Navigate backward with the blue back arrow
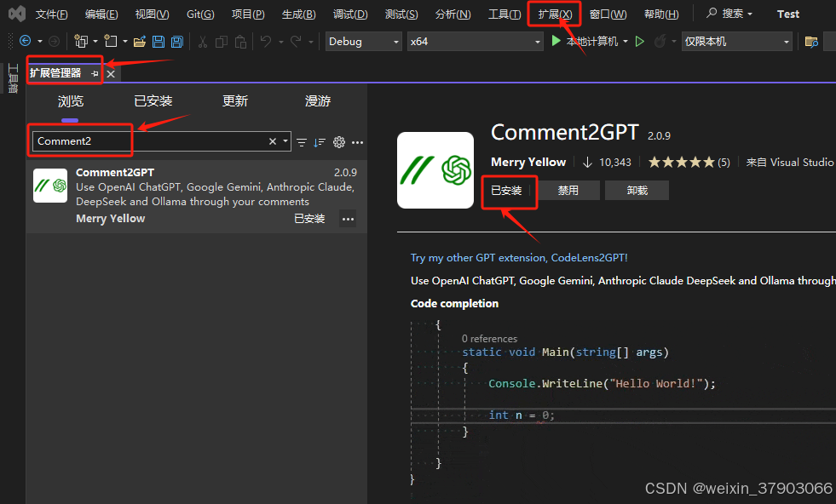 point(25,41)
